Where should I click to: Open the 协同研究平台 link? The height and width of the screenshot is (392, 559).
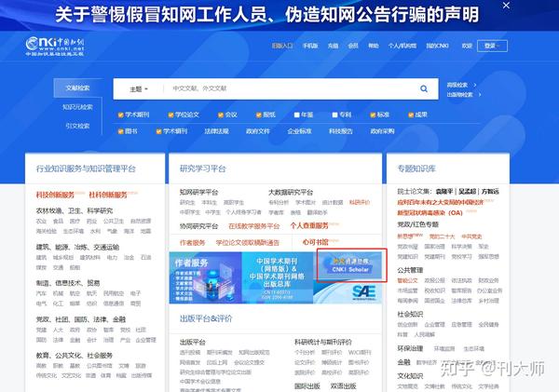(198, 226)
